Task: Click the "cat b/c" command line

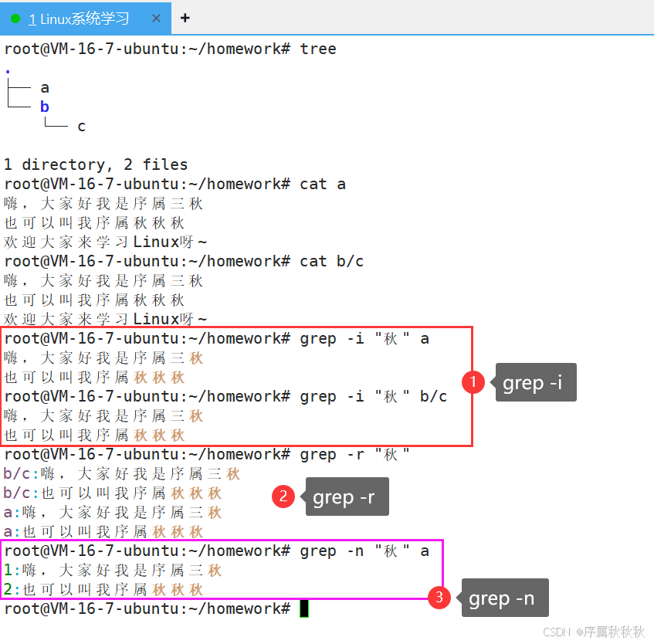Action: point(184,262)
